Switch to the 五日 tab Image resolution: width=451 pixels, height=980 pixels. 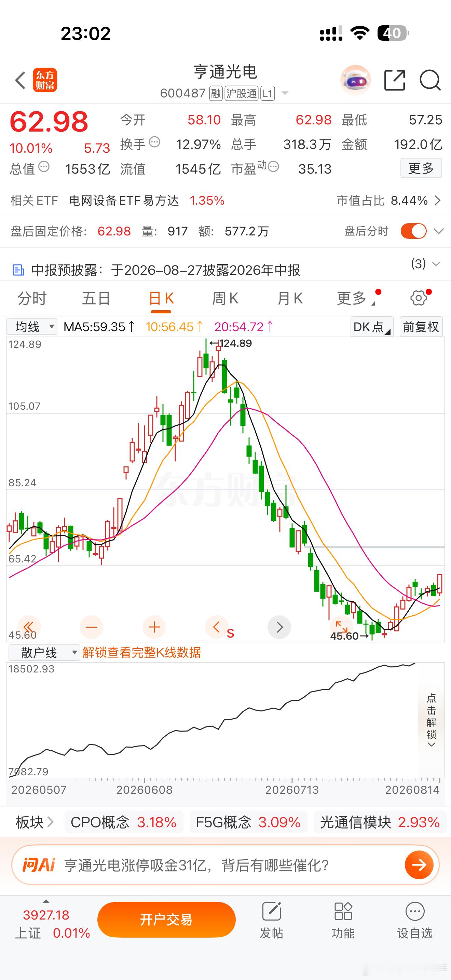point(96,298)
